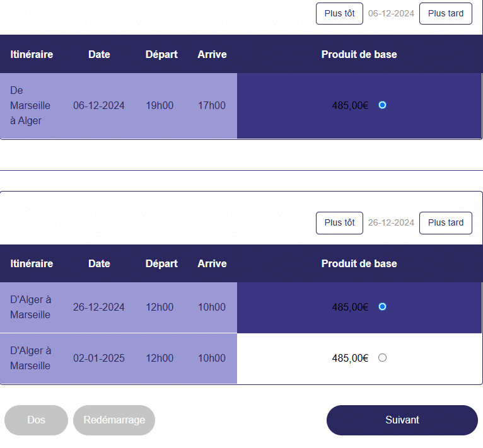This screenshot has height=448, width=483.
Task: Click 'D'Alger à Marseille' cell for 02-01-2025
Action: click(30, 359)
